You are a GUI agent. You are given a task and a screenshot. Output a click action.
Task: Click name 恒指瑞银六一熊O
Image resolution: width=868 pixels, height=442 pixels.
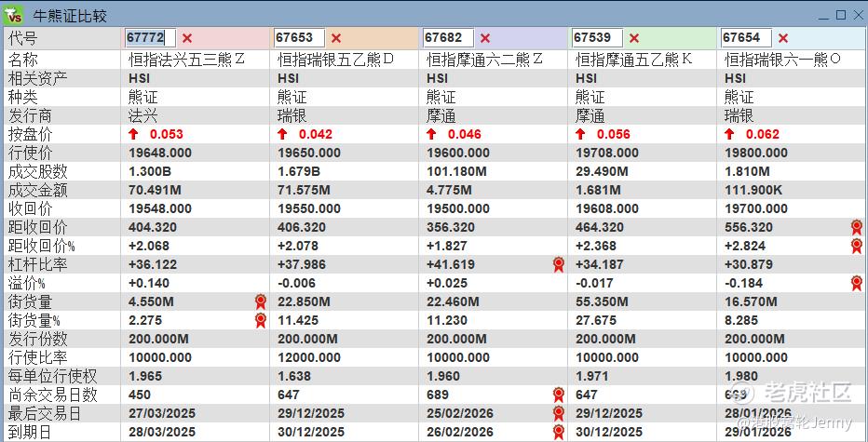click(782, 60)
